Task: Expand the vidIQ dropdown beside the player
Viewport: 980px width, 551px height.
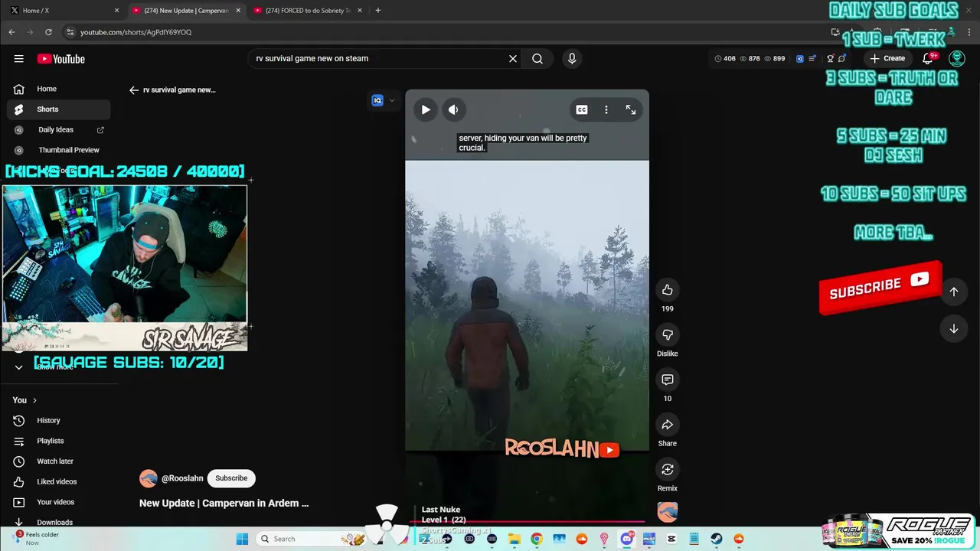Action: (392, 100)
